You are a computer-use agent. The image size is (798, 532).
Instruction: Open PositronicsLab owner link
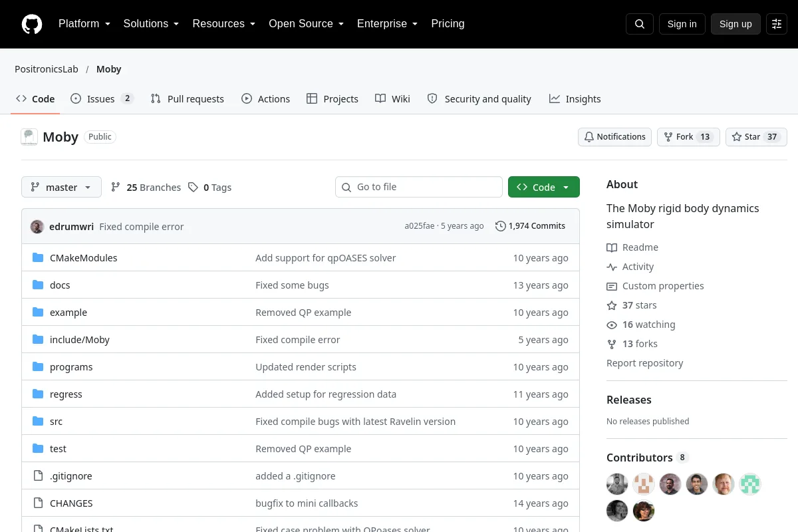47,69
